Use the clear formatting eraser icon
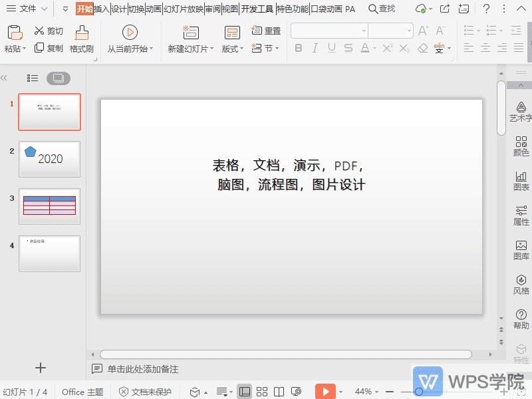 pos(422,47)
